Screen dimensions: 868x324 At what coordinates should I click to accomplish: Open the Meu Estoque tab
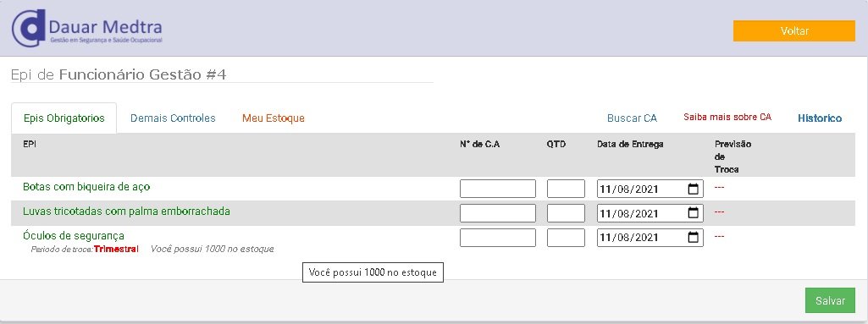[274, 118]
